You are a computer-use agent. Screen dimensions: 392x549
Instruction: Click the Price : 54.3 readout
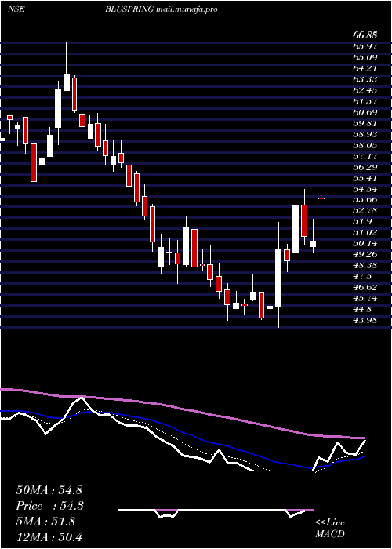49,506
